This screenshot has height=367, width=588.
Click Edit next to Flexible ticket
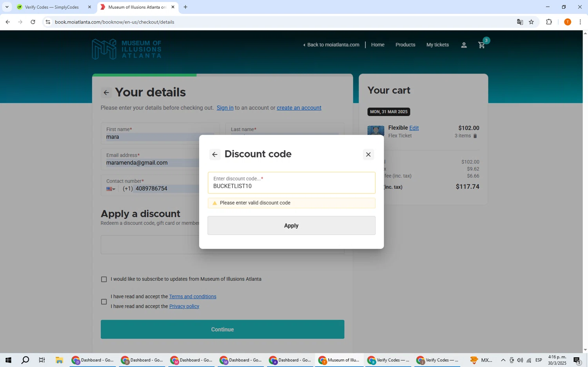tap(414, 128)
